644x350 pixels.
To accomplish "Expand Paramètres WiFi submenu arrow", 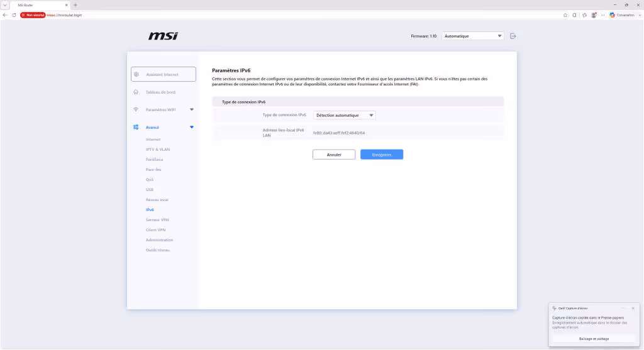I will pyautogui.click(x=192, y=109).
